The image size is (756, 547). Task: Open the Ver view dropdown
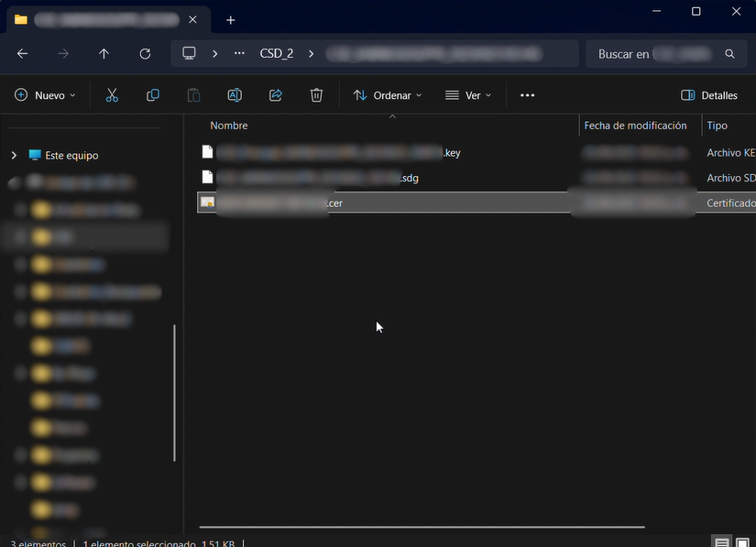point(468,95)
